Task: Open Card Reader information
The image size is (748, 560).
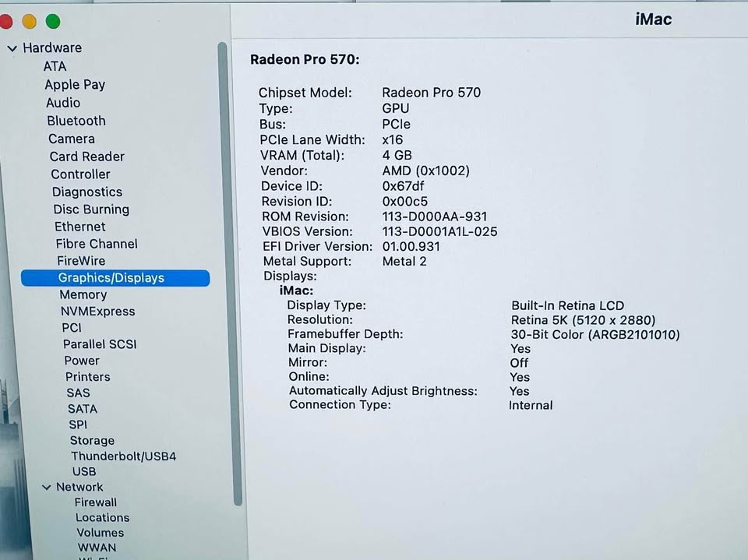Action: click(x=86, y=157)
